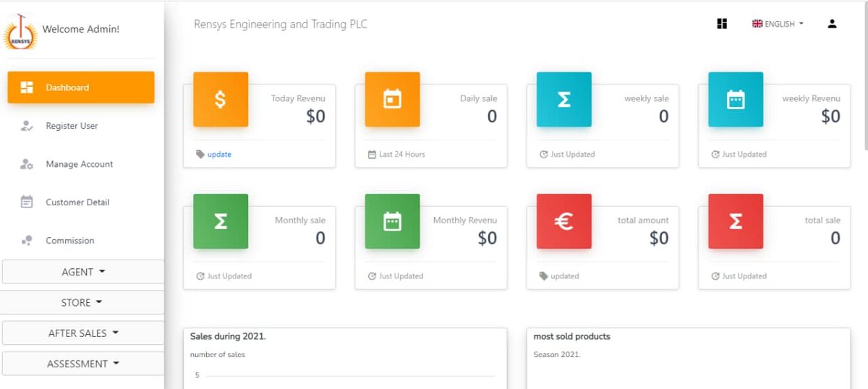868x389 pixels.
Task: Click the Sales during 2021. chart title
Action: (228, 336)
